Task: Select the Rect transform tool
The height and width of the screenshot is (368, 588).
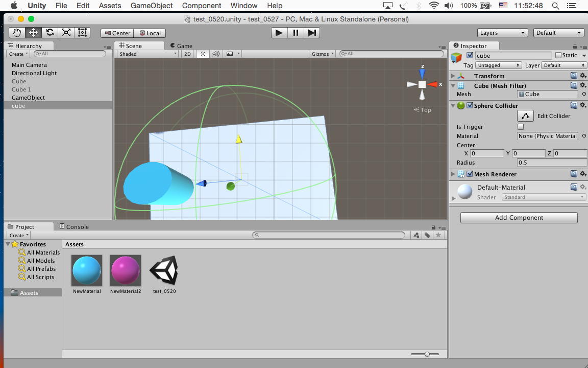Action: tap(82, 33)
